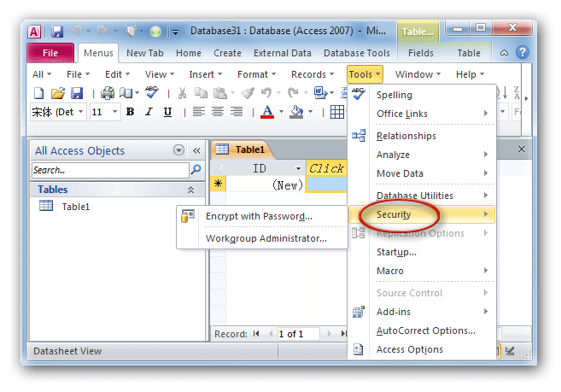Image resolution: width=561 pixels, height=392 pixels.
Task: Expand the Analyze submenu
Action: 422,155
